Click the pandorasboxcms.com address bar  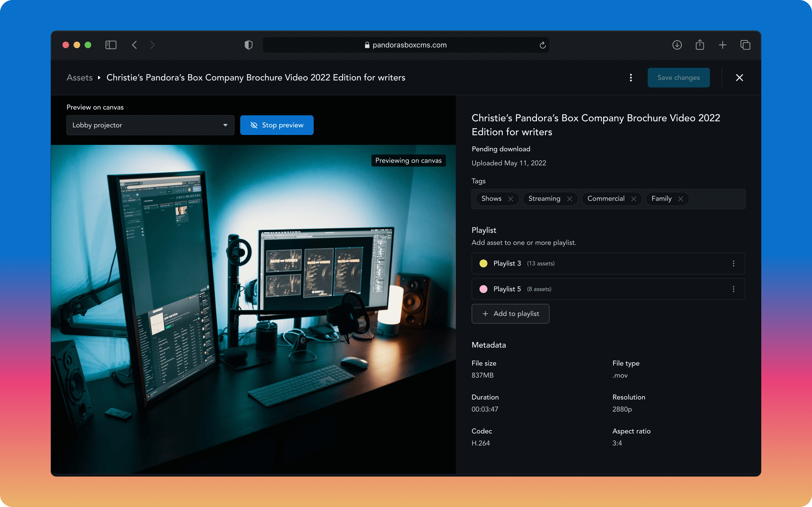tap(405, 45)
